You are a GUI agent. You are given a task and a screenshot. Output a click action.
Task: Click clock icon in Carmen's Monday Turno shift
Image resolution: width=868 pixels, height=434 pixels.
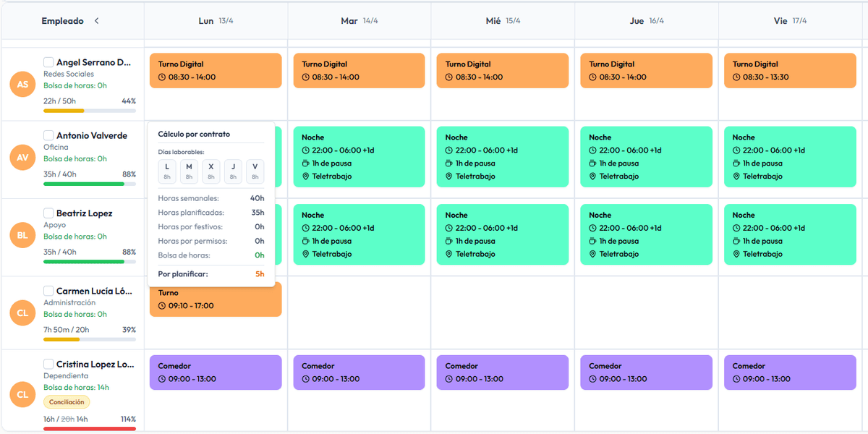[162, 306]
